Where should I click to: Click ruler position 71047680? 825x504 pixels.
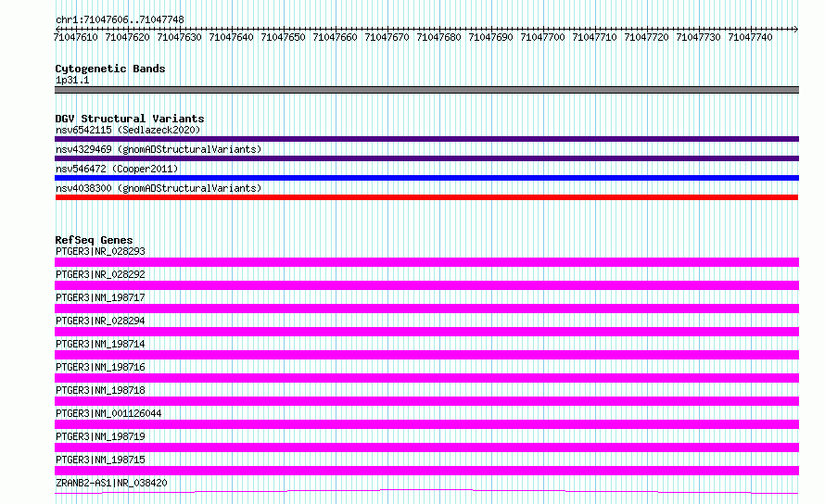[x=438, y=37]
